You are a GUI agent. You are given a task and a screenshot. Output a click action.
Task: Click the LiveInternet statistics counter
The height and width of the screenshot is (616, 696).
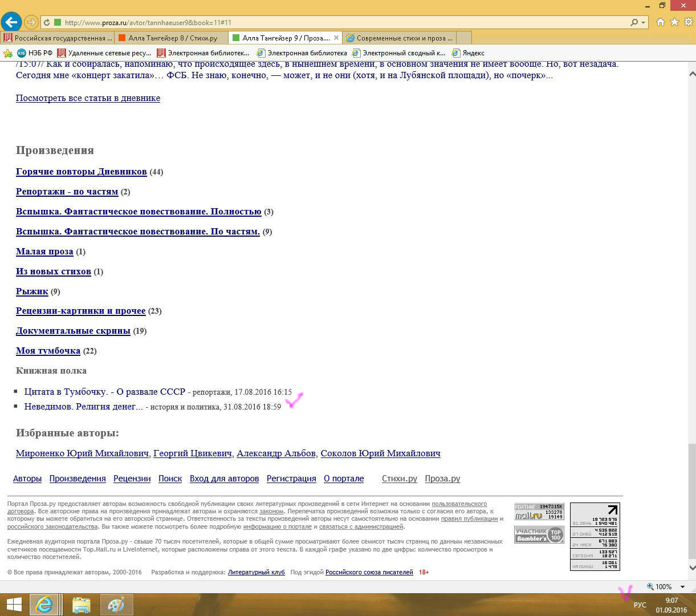pos(595,537)
